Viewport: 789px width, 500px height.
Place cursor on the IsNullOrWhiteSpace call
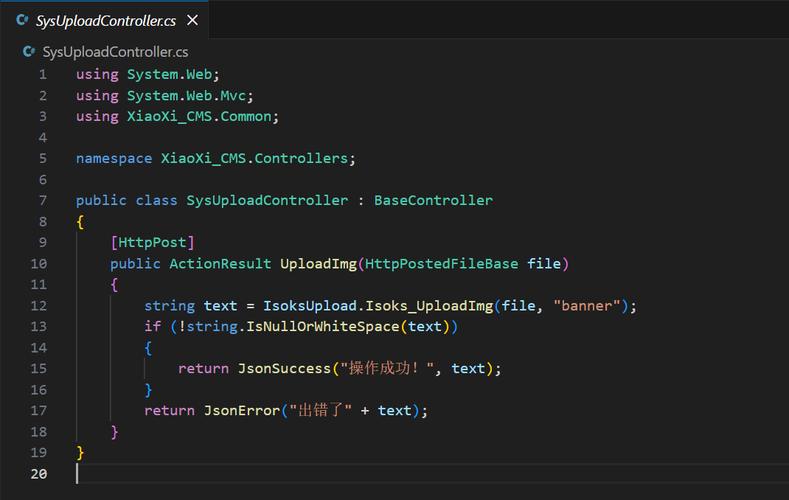pyautogui.click(x=331, y=327)
